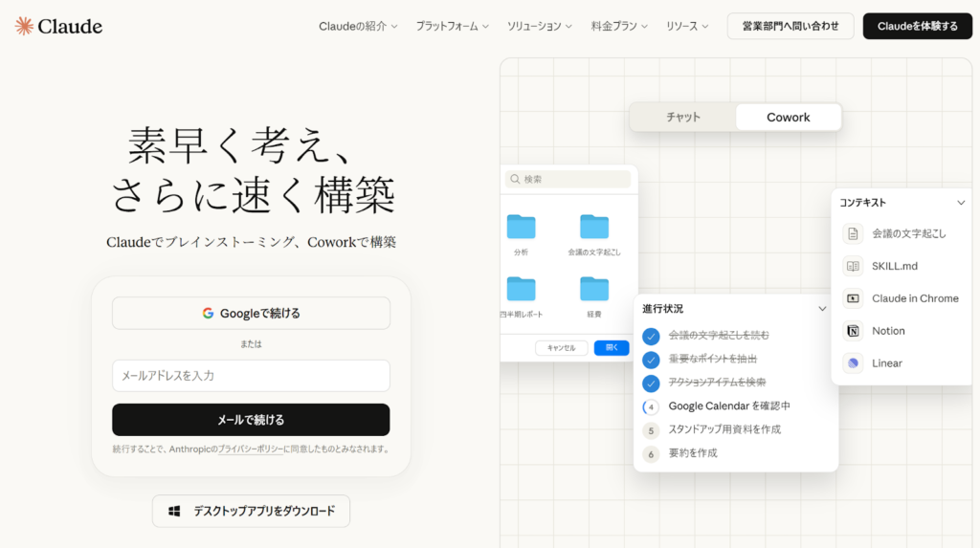980x548 pixels.
Task: Open the 経費 folder icon
Action: (x=594, y=288)
